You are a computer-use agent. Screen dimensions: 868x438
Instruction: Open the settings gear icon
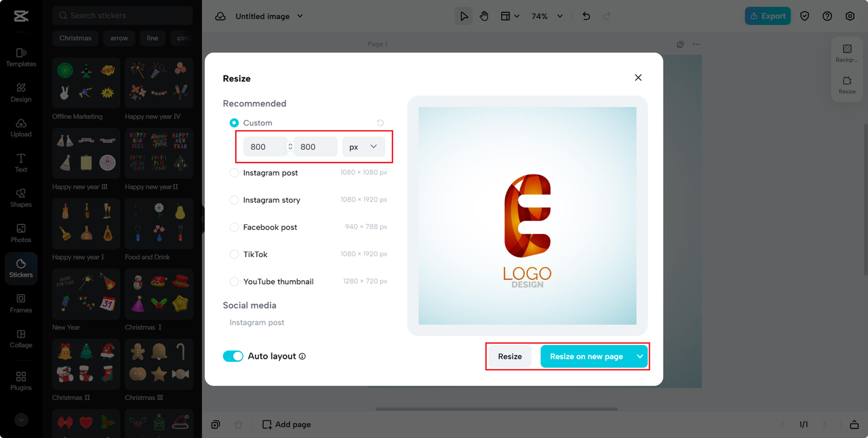pos(850,16)
